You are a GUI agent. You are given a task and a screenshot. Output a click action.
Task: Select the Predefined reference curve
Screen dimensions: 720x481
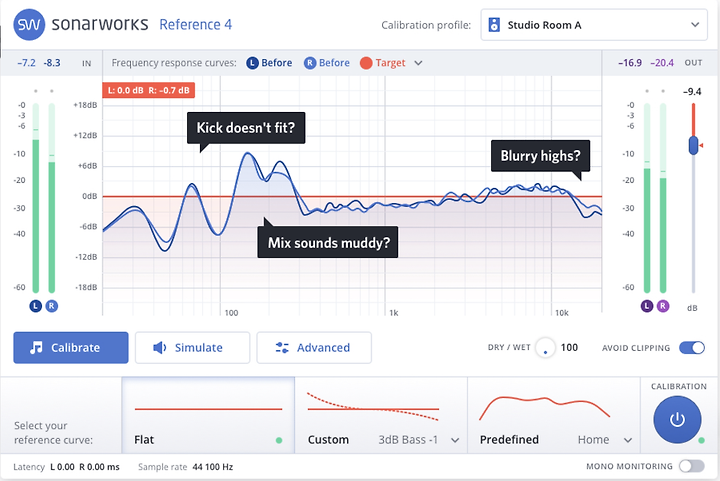click(x=554, y=415)
